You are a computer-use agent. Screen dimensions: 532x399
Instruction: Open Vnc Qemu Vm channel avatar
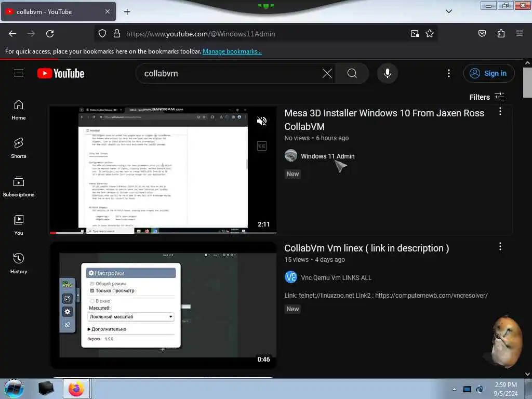click(291, 277)
